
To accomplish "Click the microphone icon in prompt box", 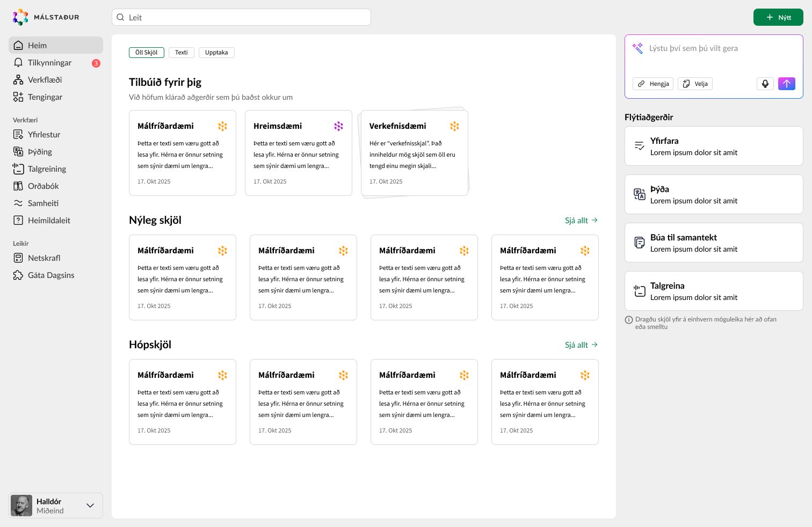I will coord(765,84).
